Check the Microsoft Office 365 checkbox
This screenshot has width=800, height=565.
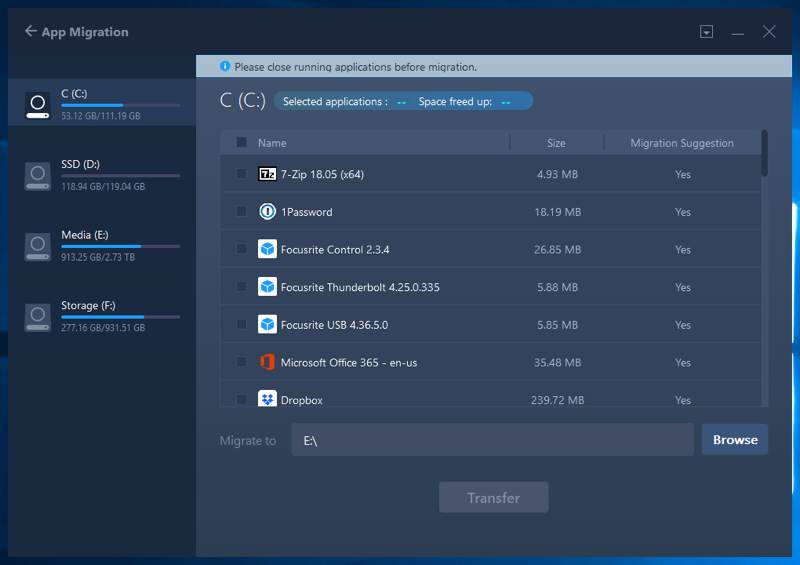click(x=242, y=362)
